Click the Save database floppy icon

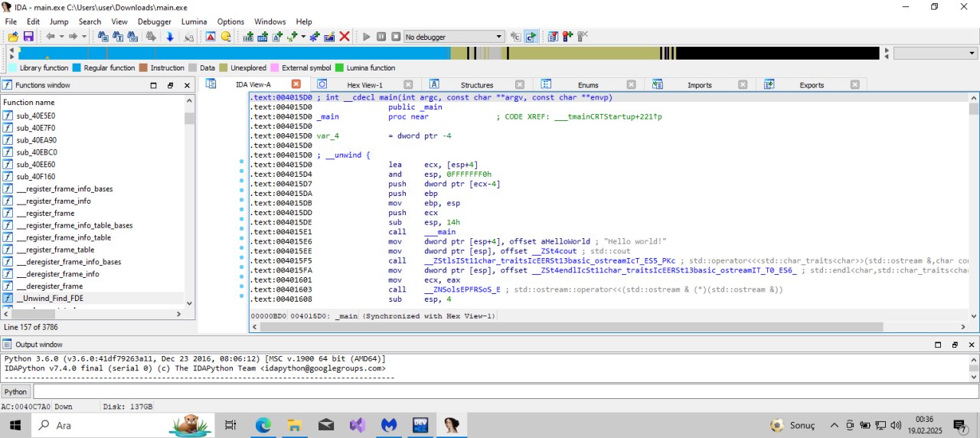pos(28,37)
